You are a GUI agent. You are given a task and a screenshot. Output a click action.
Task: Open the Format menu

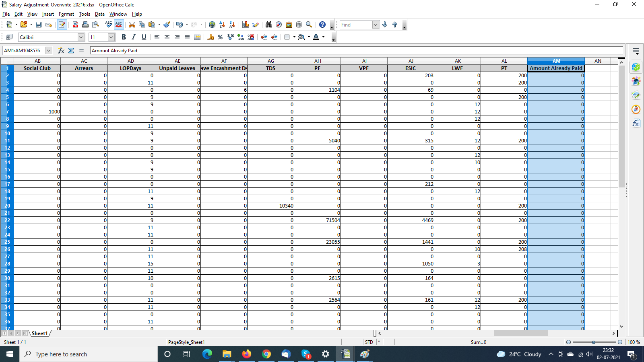(x=66, y=14)
